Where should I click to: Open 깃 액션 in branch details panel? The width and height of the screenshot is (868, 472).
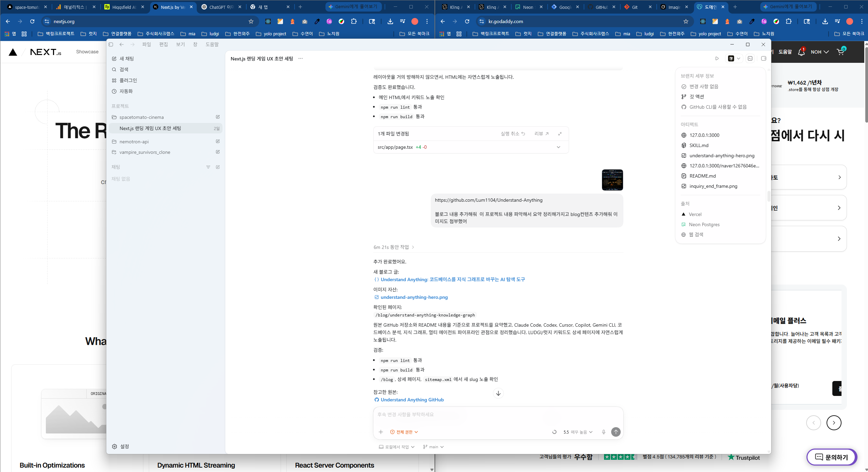[692, 96]
